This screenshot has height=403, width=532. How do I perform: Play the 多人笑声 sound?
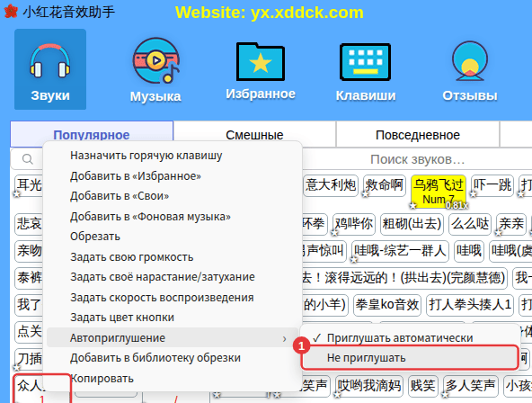(x=471, y=386)
